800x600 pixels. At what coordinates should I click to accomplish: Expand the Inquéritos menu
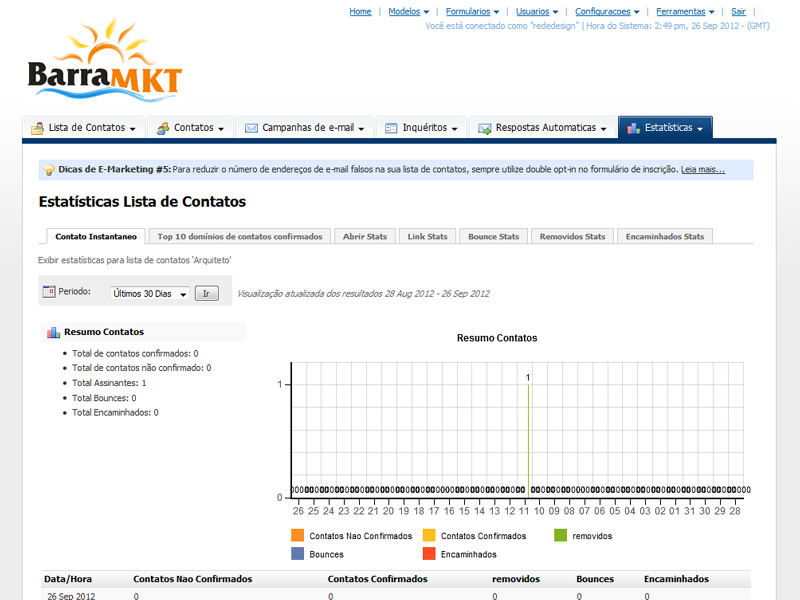coord(421,128)
